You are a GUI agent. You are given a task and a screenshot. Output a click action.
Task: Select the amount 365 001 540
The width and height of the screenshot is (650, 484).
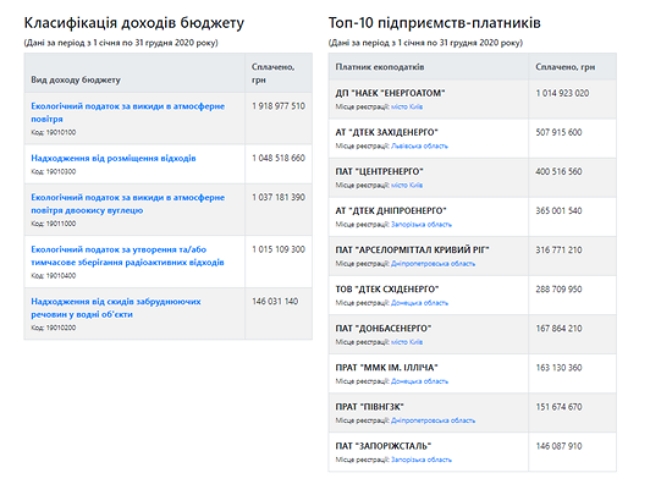pos(559,211)
